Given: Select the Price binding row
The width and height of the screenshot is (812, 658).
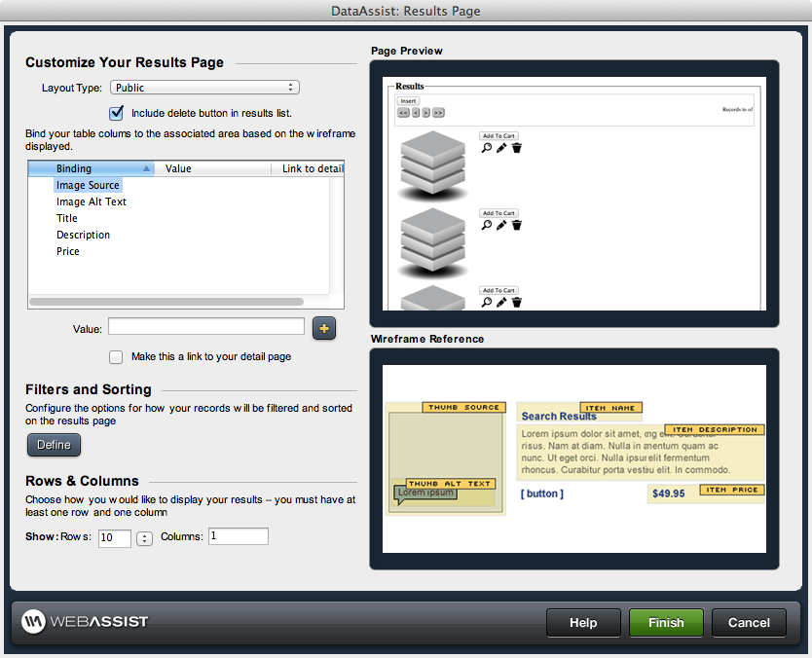Looking at the screenshot, I should [x=67, y=250].
